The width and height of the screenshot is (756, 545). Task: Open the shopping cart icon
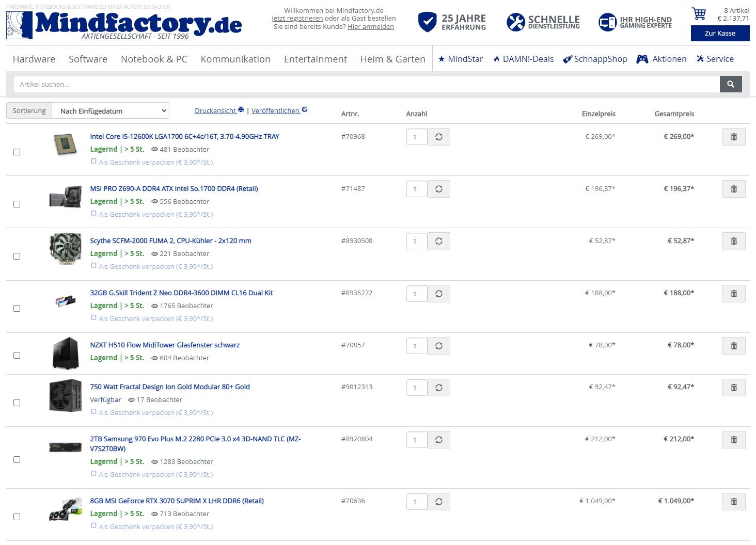pyautogui.click(x=699, y=14)
